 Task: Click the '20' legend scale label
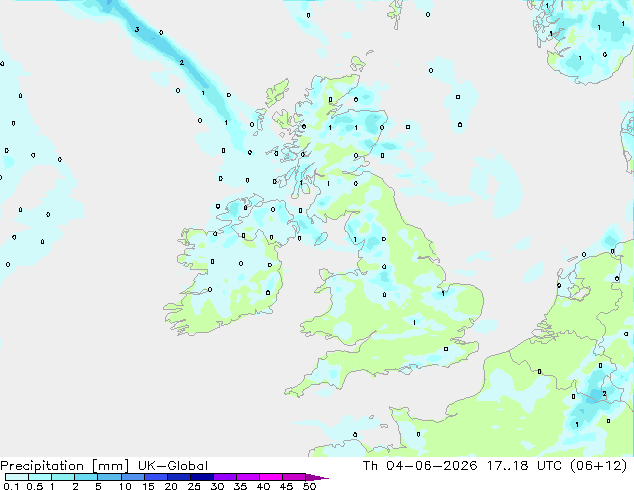(171, 486)
